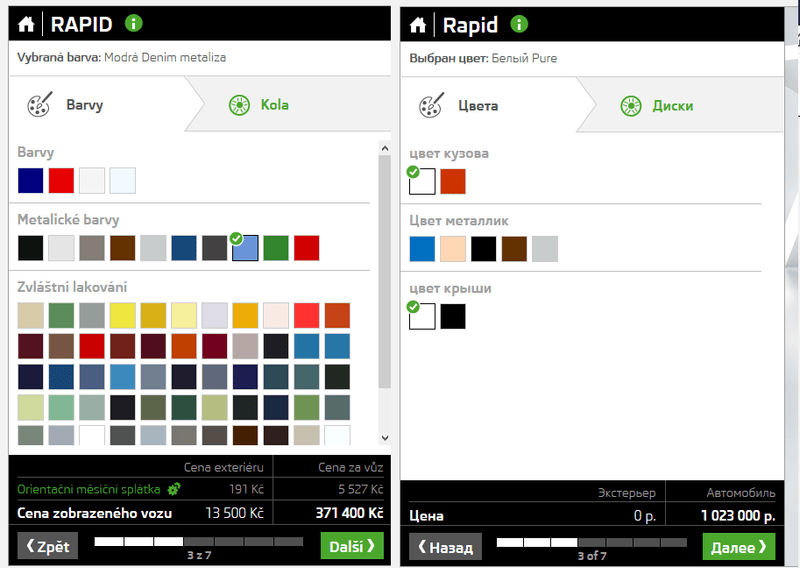800x568 pixels.
Task: Select the black swatch under Metalické barvy
Action: coord(31,248)
